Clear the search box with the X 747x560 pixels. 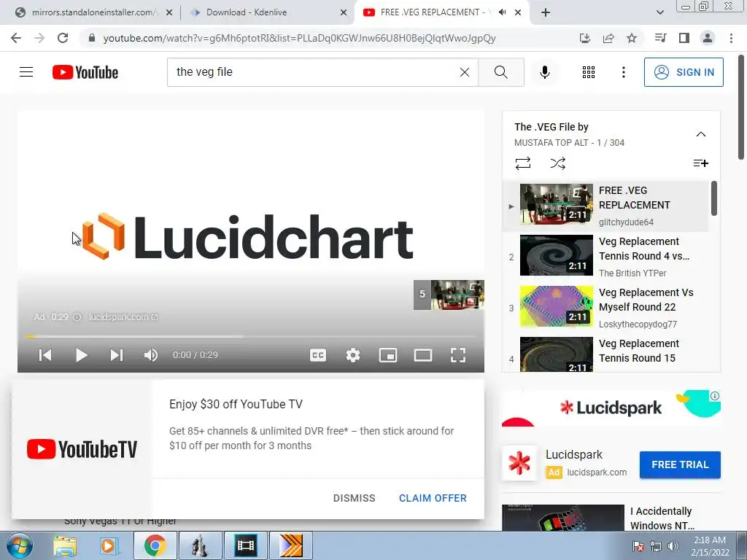coord(465,72)
